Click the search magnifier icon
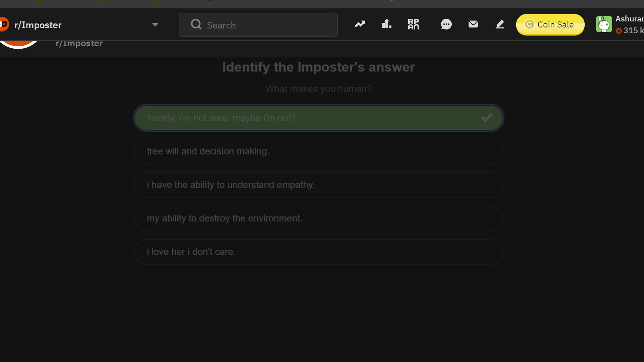Viewport: 644px width, 362px height. (196, 24)
